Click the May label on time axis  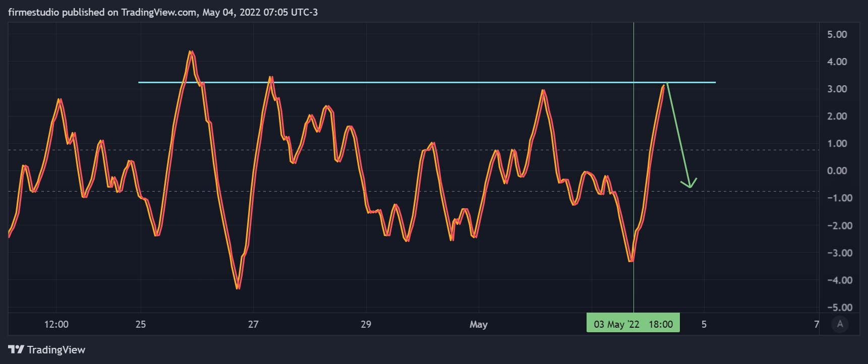point(479,324)
